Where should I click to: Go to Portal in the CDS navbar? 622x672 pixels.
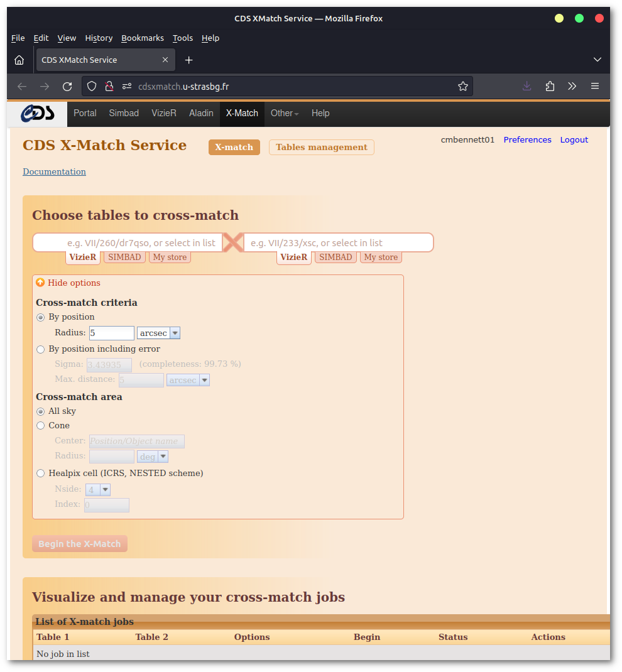(x=85, y=113)
